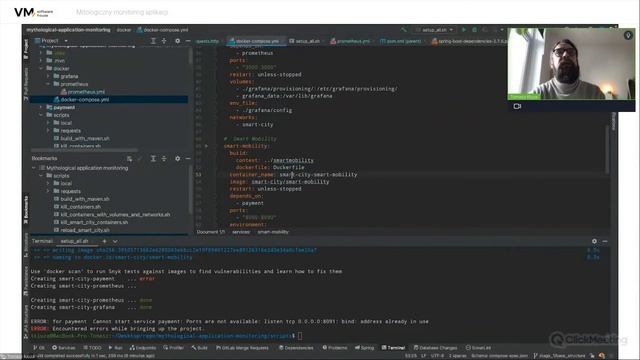Switch to prometheus.yml editor tab
This screenshot has width=640, height=360.
pos(352,41)
